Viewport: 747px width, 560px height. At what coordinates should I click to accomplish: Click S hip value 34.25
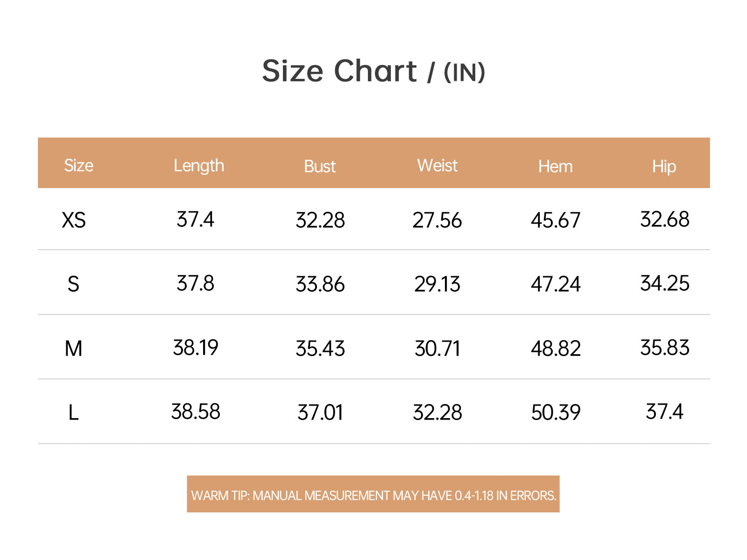[664, 283]
